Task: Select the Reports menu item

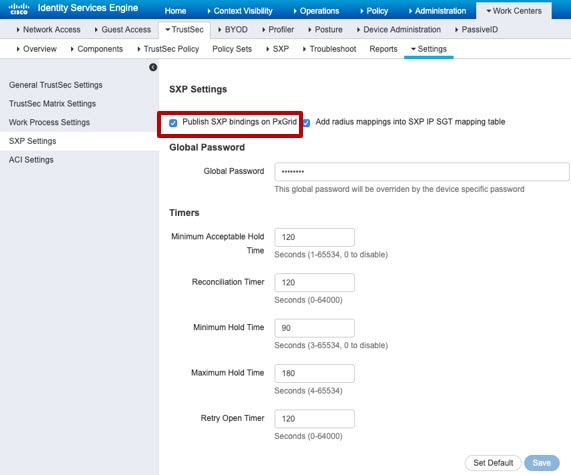Action: (x=383, y=49)
